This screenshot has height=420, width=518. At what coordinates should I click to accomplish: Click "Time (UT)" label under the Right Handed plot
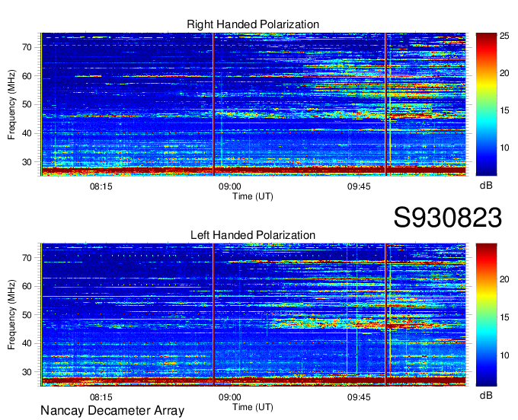[253, 196]
